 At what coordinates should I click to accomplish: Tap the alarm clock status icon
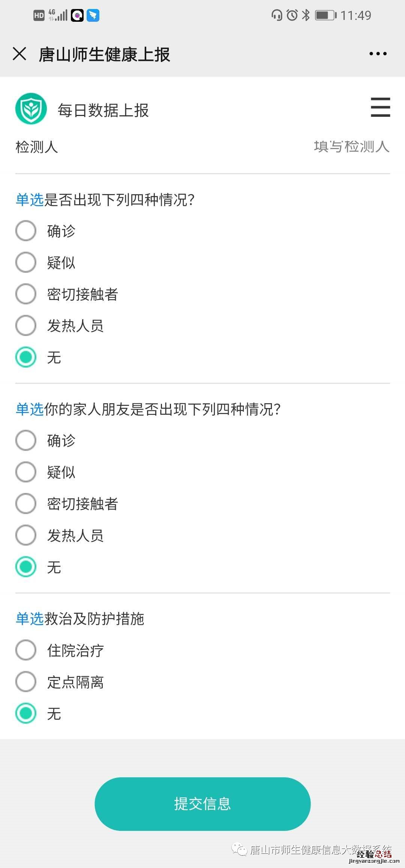292,15
